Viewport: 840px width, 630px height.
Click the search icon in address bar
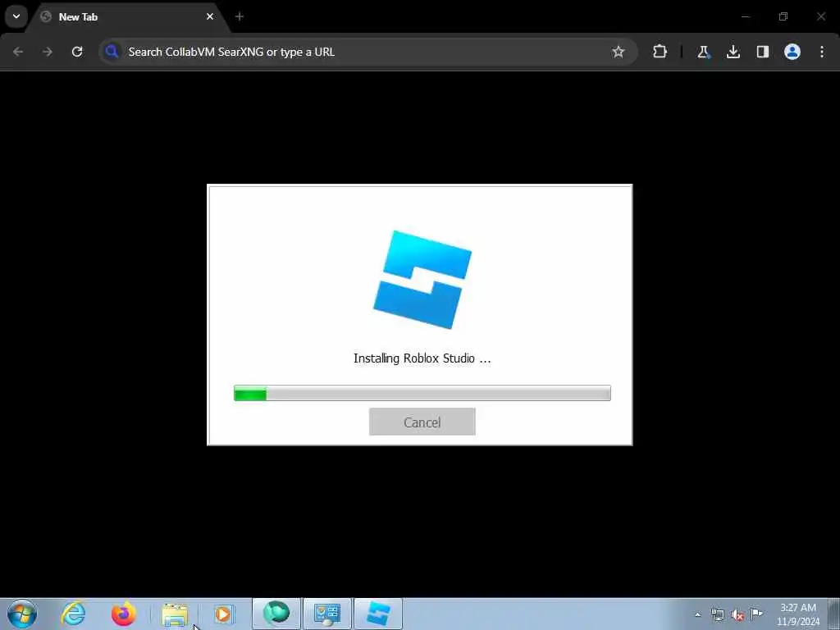(x=112, y=52)
